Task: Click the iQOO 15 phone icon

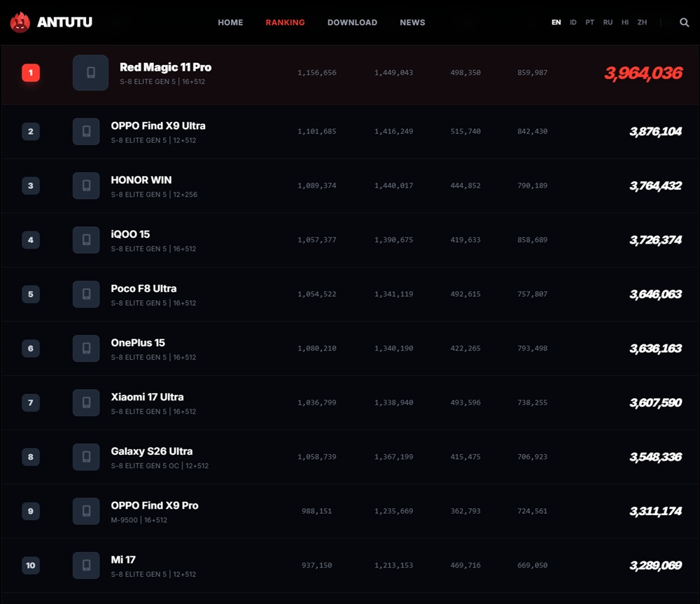Action: point(86,240)
